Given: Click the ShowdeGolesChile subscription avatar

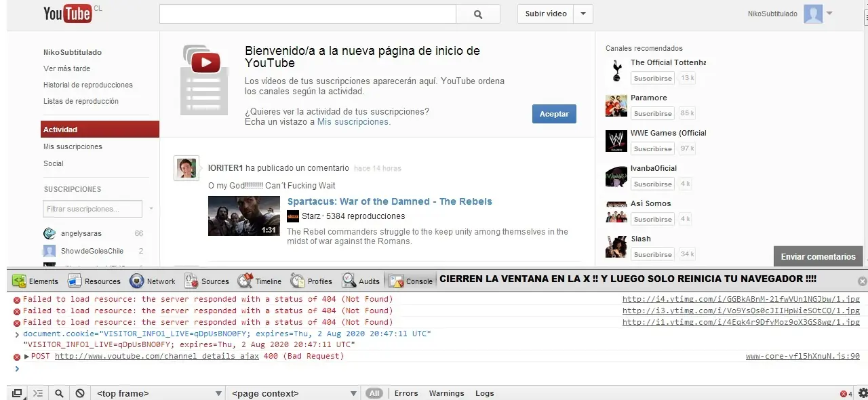Looking at the screenshot, I should tap(50, 251).
